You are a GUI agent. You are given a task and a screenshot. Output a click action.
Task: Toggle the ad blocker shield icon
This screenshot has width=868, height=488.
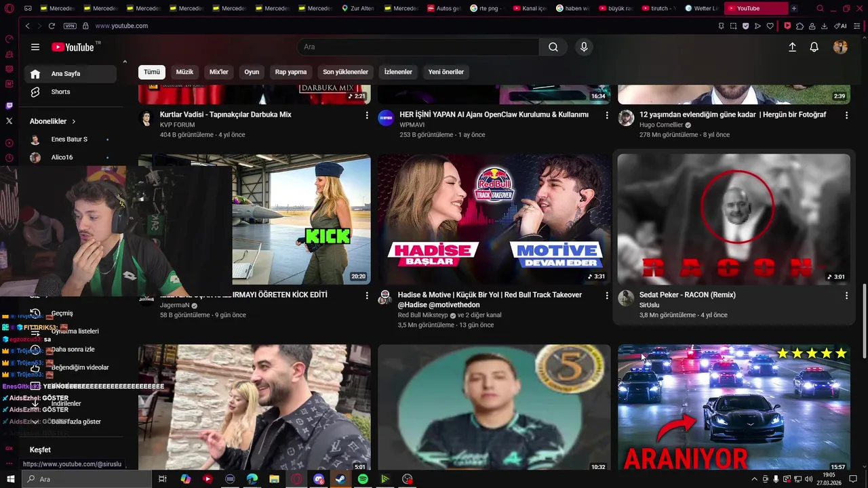pos(746,26)
